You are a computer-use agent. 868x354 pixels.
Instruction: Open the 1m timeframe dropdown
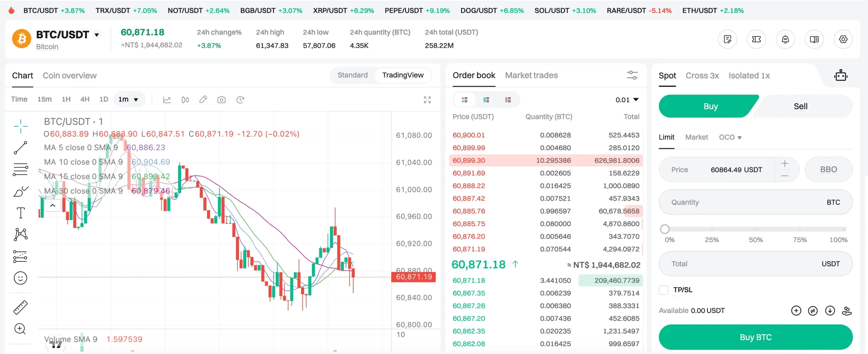point(128,99)
